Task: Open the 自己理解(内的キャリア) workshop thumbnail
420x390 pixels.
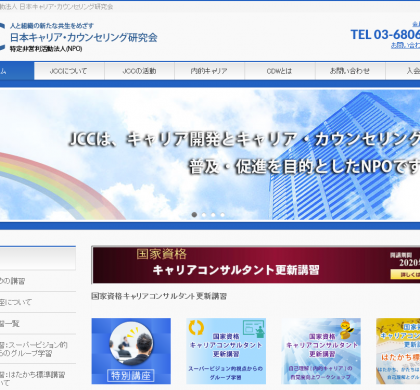Action: click(321, 351)
